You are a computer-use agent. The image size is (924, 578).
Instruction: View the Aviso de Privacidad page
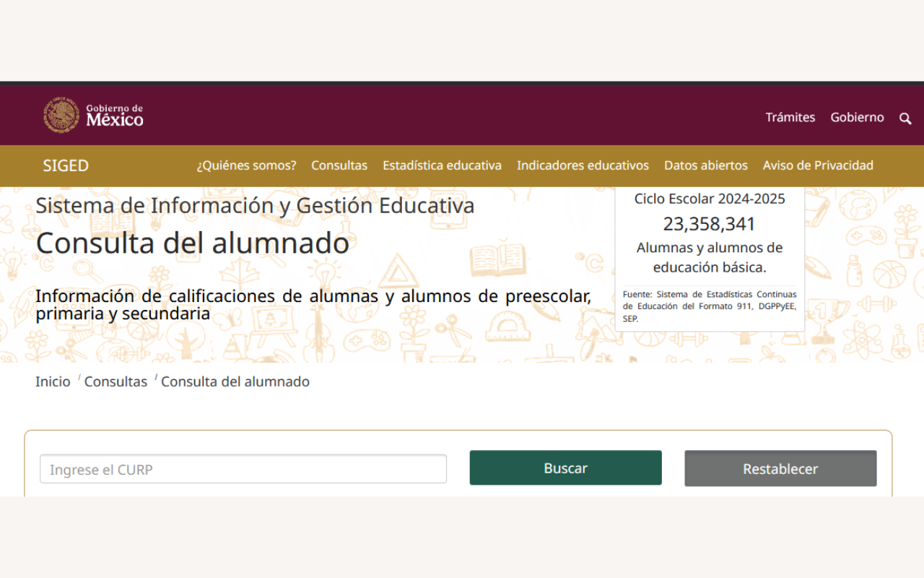[818, 165]
